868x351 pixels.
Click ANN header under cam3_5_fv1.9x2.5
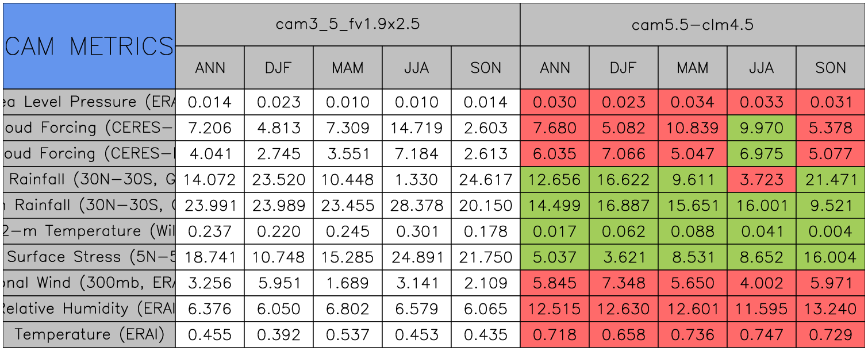(210, 68)
